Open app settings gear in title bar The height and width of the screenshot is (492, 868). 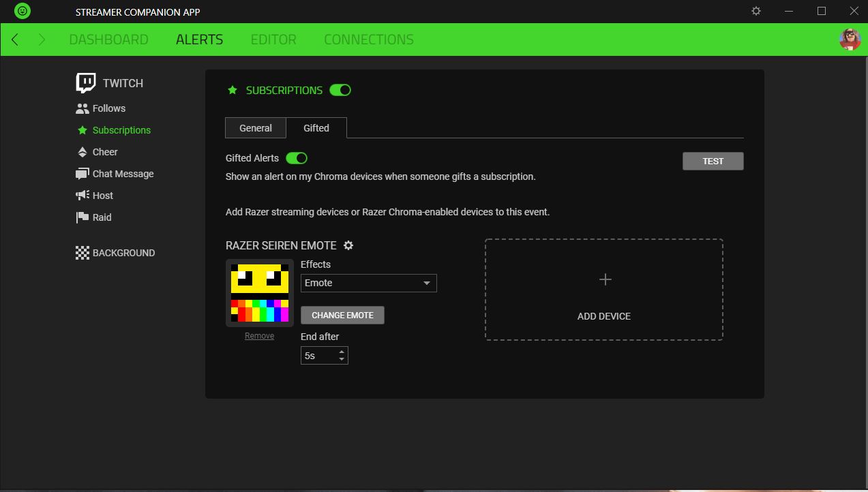click(756, 12)
